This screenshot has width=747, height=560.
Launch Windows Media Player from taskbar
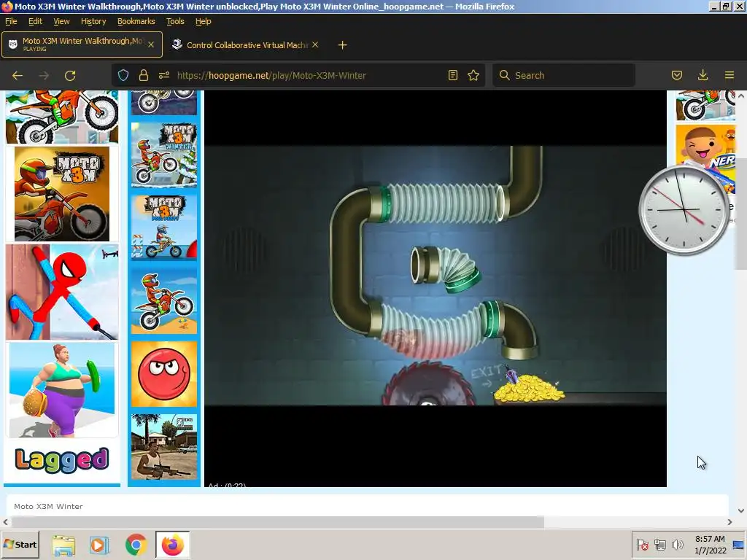coord(99,545)
